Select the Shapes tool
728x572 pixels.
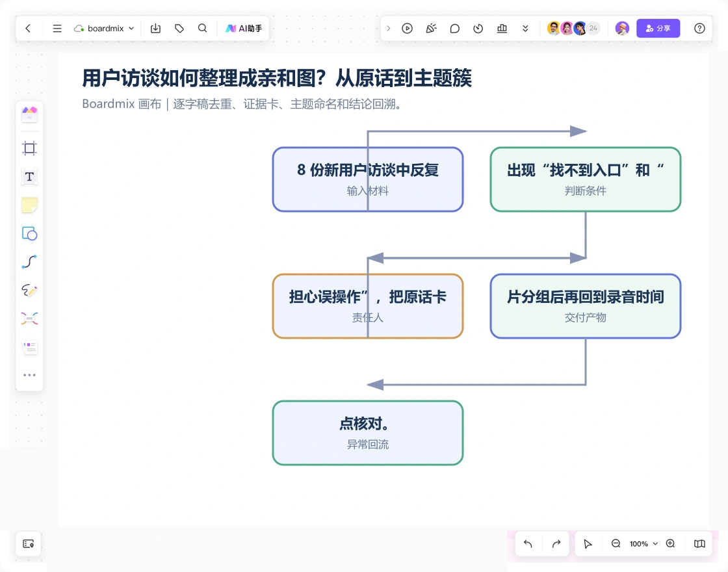tap(29, 233)
